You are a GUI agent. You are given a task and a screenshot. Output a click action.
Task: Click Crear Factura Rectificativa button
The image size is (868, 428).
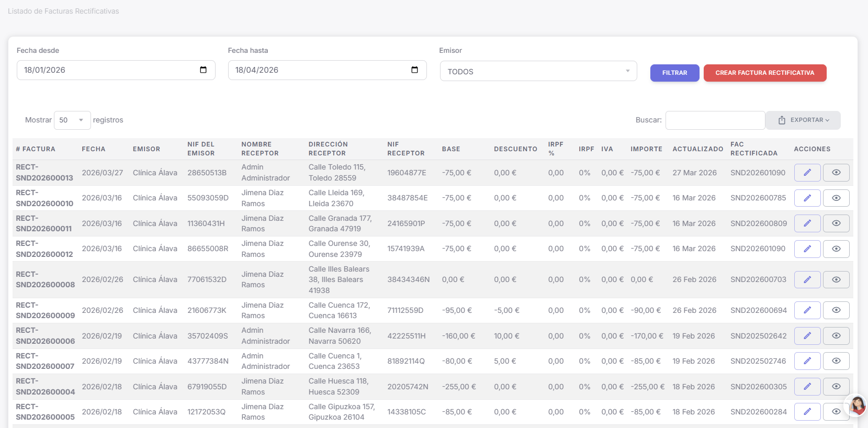[x=764, y=73]
